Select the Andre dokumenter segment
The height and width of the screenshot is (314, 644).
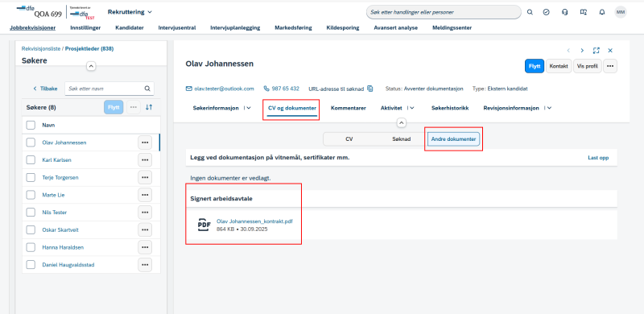click(453, 139)
